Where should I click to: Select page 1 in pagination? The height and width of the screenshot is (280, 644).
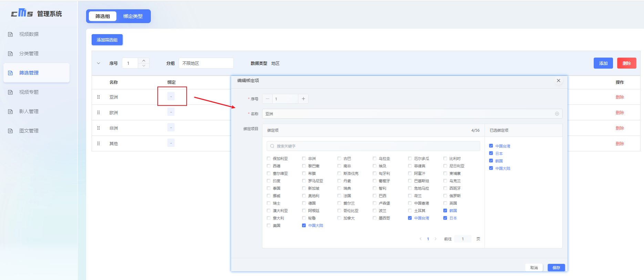428,239
